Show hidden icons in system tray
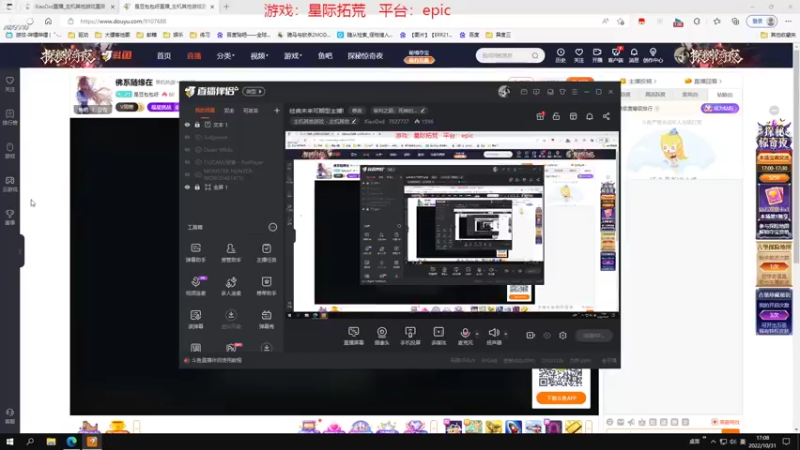Image resolution: width=800 pixels, height=450 pixels. pyautogui.click(x=713, y=441)
